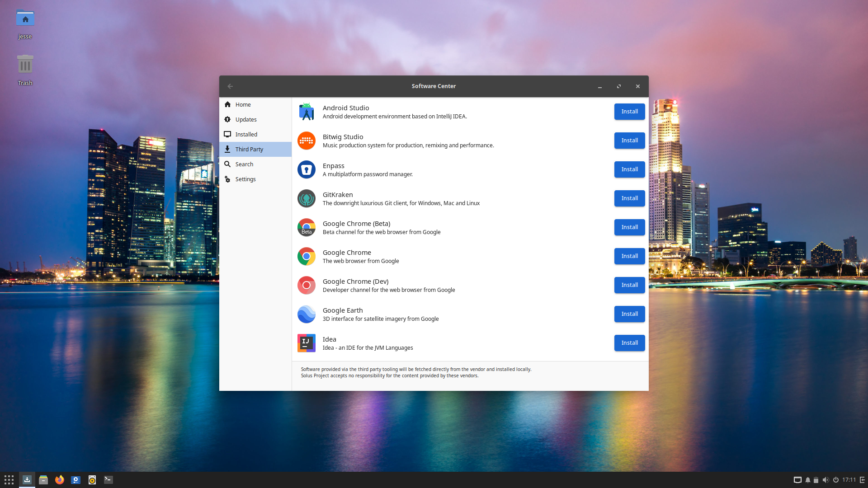Open the applications grid menu
Image resolution: width=868 pixels, height=488 pixels.
coord(9,480)
